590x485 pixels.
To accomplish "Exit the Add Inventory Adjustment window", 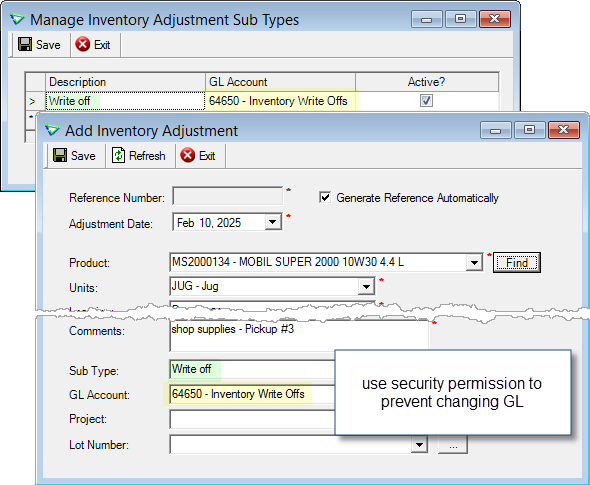I will (198, 155).
